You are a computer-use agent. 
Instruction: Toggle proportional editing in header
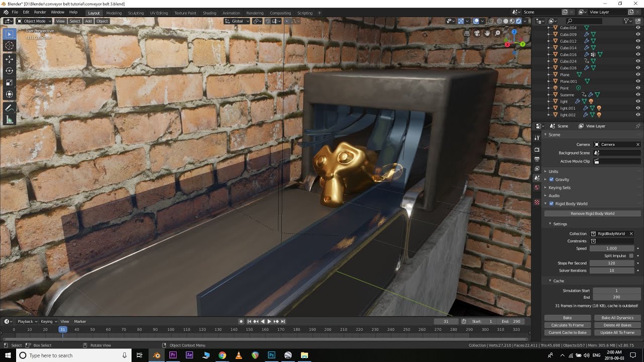click(x=287, y=21)
